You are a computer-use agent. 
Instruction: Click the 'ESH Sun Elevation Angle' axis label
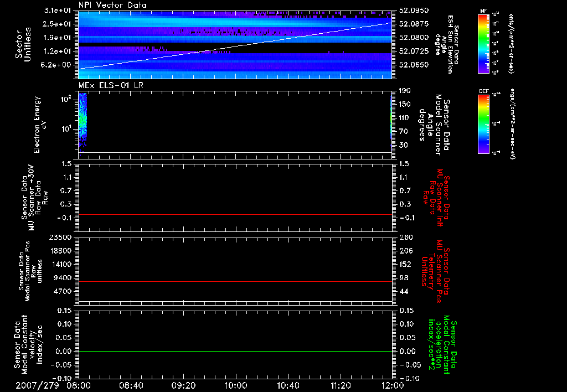pos(447,44)
